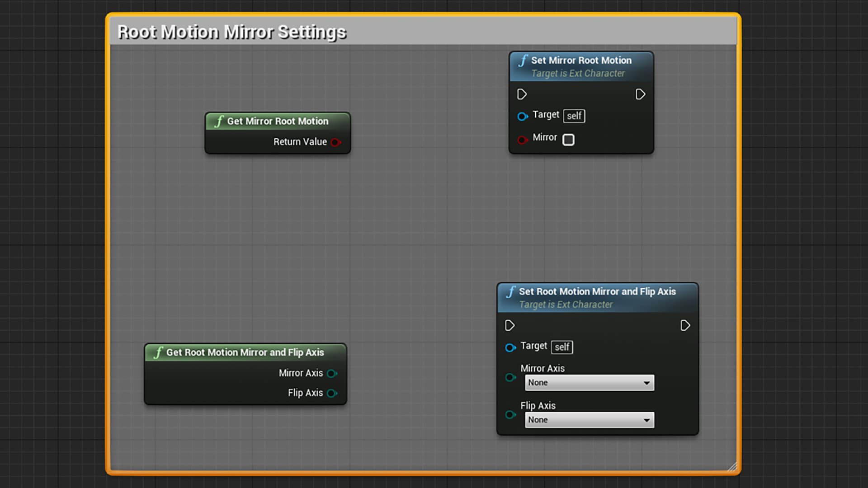The height and width of the screenshot is (488, 868).
Task: Select the Get Root Motion Mirror and Flip Axis title
Action: click(244, 352)
